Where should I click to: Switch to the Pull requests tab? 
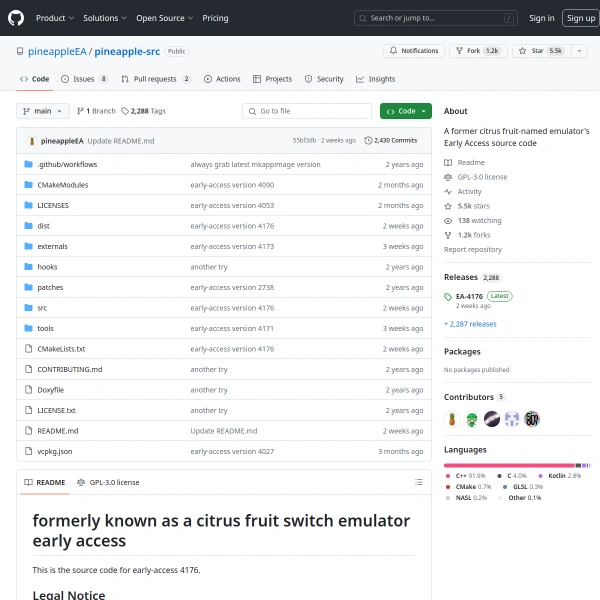(156, 79)
